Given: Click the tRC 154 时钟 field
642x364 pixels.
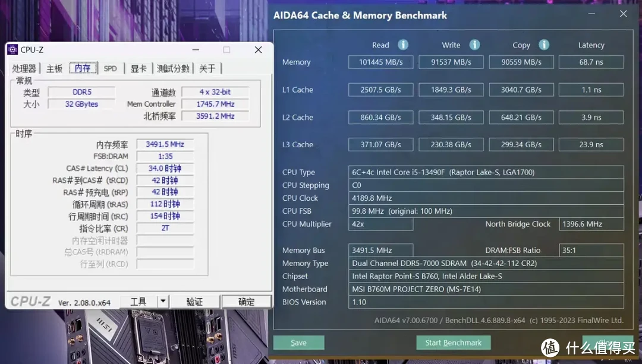Looking at the screenshot, I should click(x=165, y=216).
